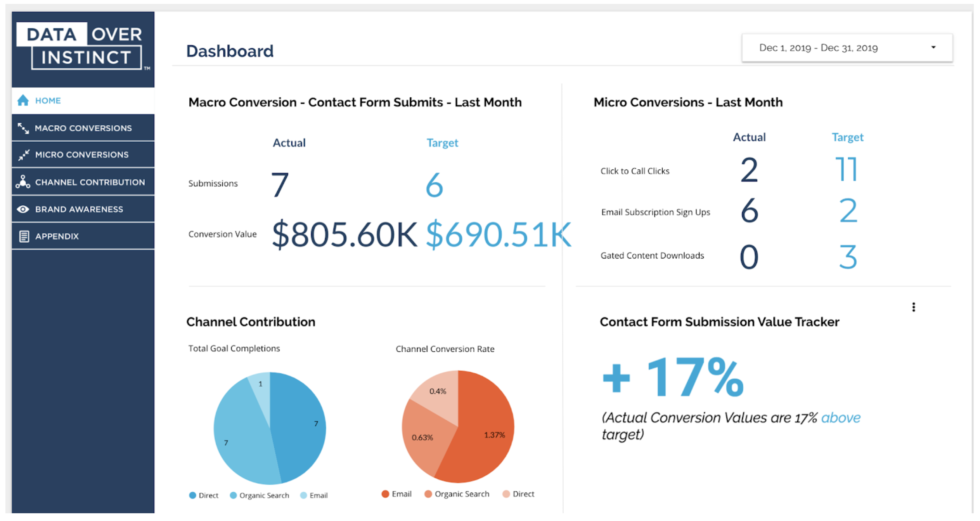This screenshot has width=980, height=521.
Task: Click the $805.60K actual conversion value
Action: pyautogui.click(x=345, y=234)
